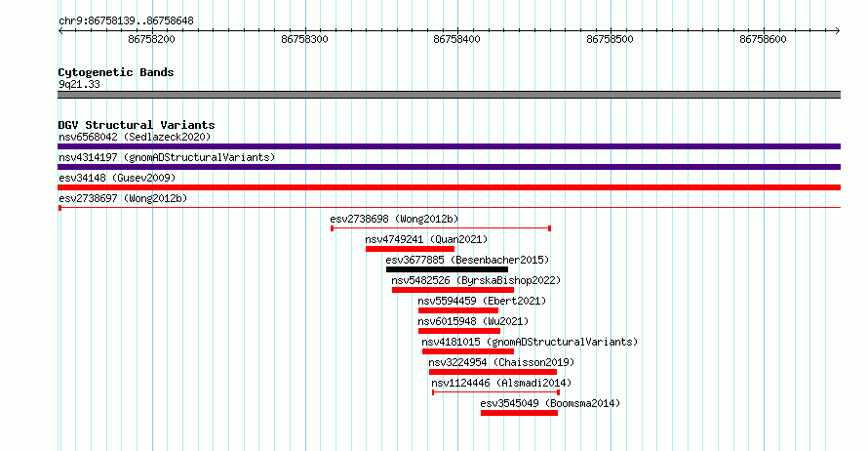Click the esv2738698 (Wong2012b) label
Viewport: 868px width, 451px height.
point(394,219)
